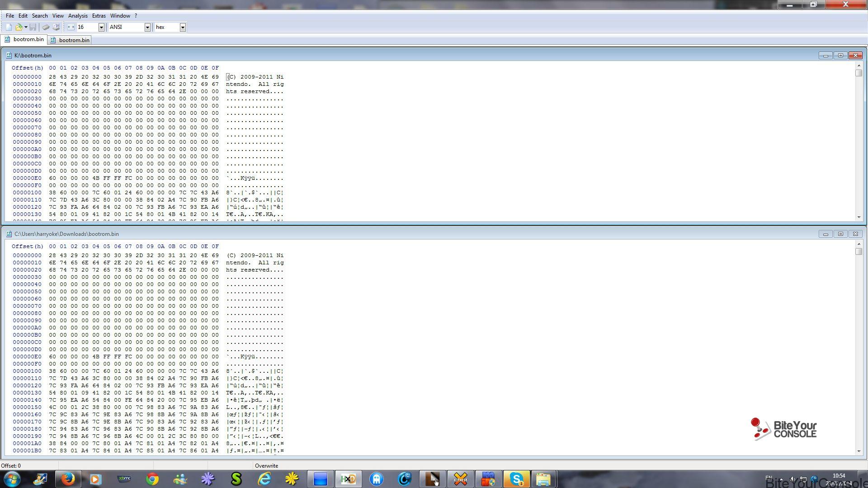
Task: Open the Extras menu
Action: pos(99,16)
